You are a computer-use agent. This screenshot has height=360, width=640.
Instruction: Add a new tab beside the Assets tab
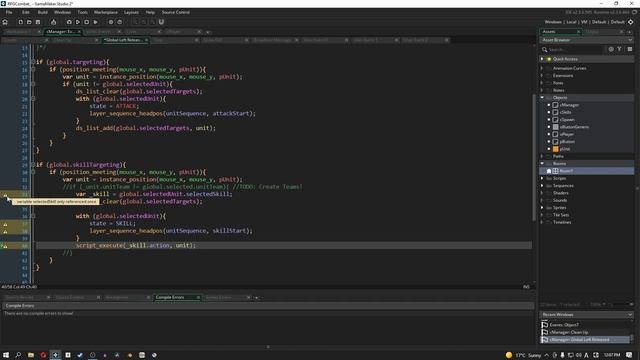tap(629, 31)
